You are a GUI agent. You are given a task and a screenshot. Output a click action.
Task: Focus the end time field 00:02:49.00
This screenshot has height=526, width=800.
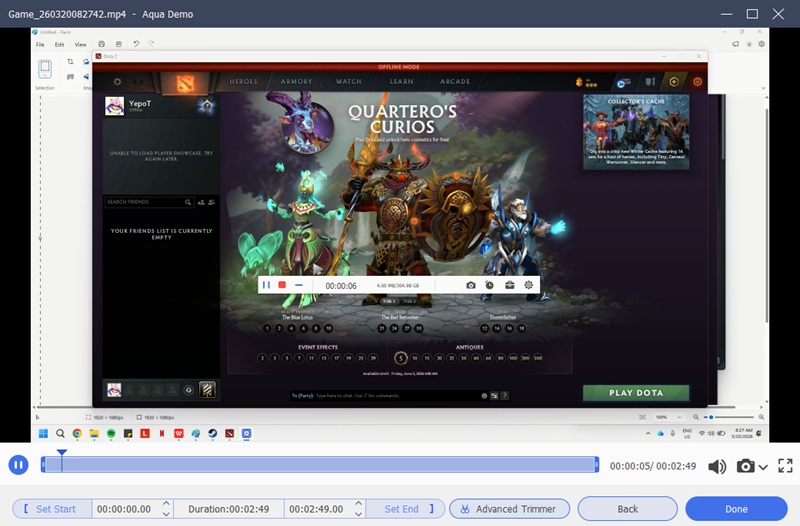[316, 509]
